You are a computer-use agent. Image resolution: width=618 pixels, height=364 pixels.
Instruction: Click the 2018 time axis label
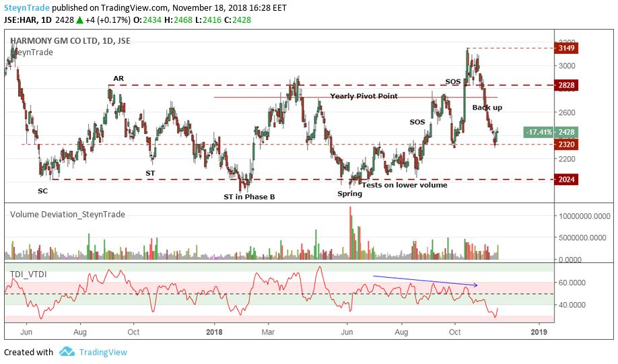click(214, 332)
